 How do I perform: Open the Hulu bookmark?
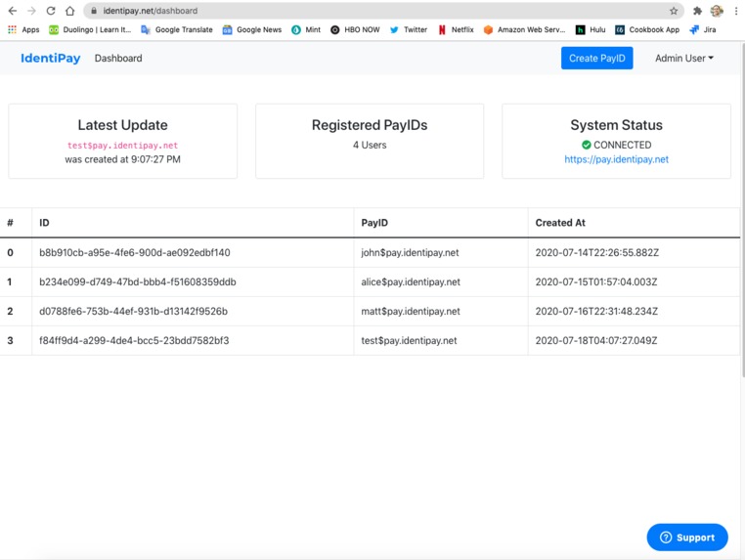coord(591,29)
